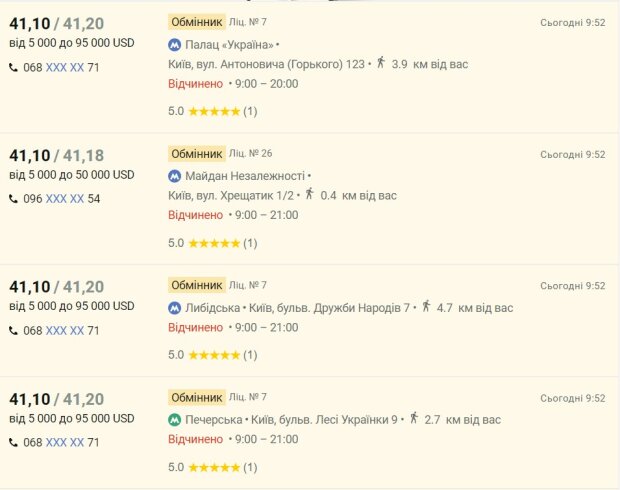
Task: Click the walking icon near 3.9 км від вас
Action: 381,62
